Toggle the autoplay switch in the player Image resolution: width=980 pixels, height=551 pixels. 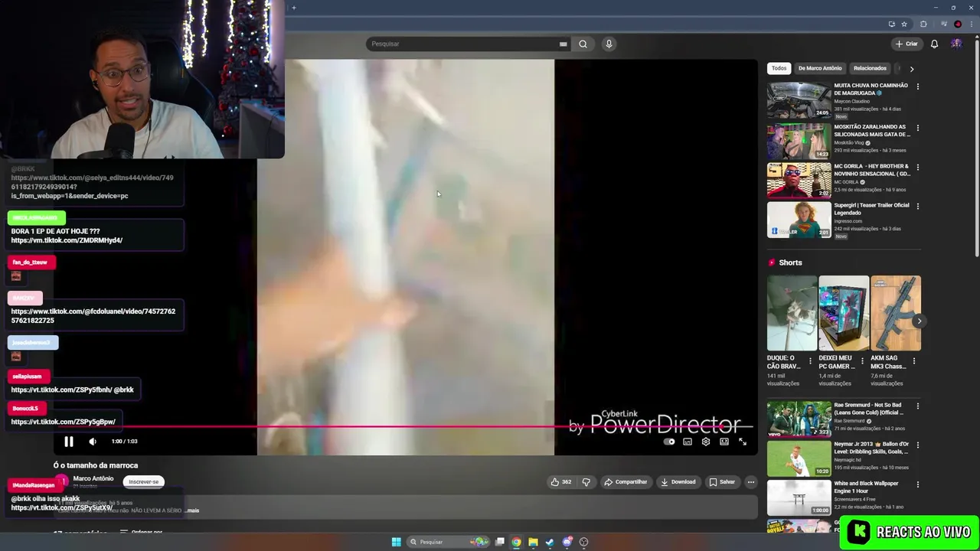[x=669, y=442]
